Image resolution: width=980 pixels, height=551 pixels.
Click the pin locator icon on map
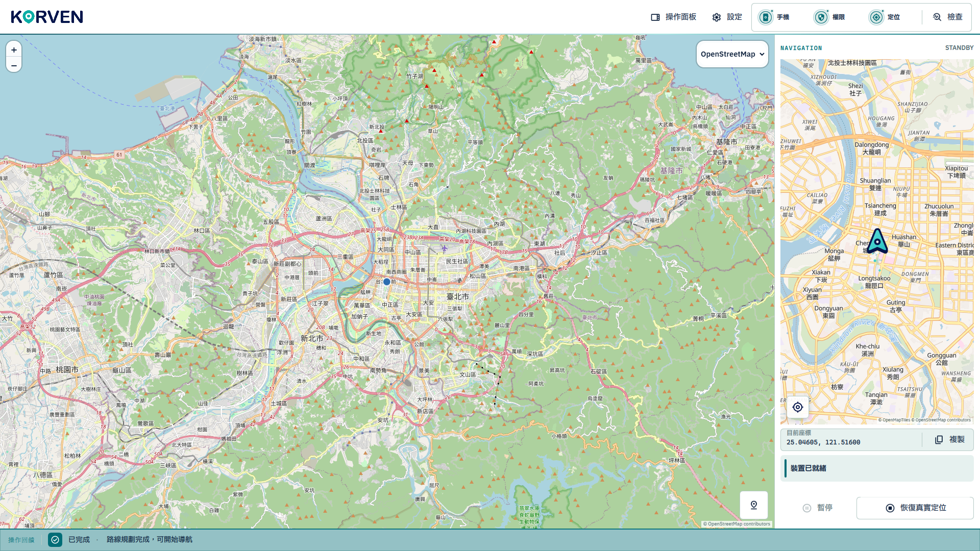(754, 505)
